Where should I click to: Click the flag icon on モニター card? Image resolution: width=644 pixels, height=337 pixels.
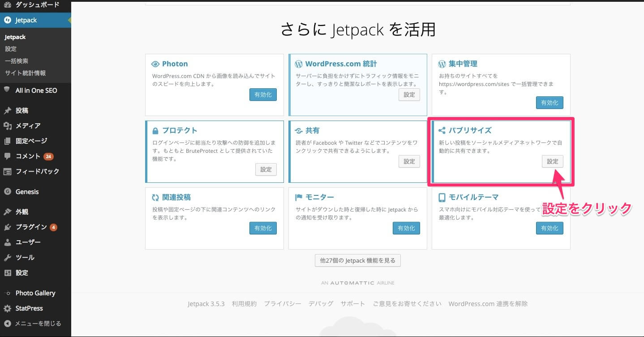[299, 197]
